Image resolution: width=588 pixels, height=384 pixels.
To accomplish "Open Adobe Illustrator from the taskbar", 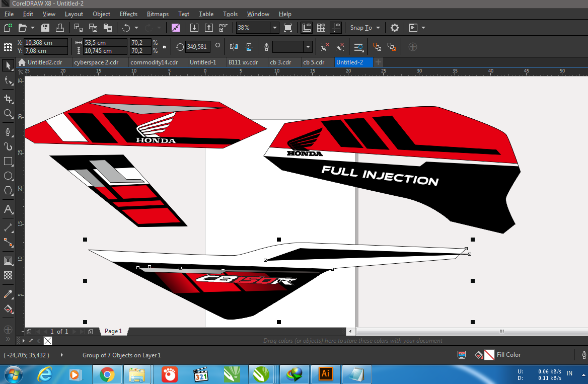I will [x=326, y=374].
